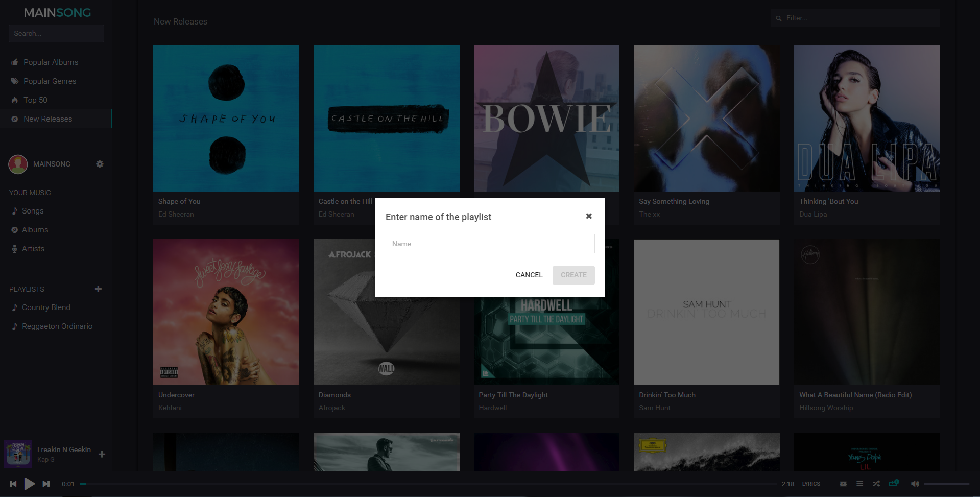Click the Hardwell artist link
The image size is (980, 497).
pos(493,408)
